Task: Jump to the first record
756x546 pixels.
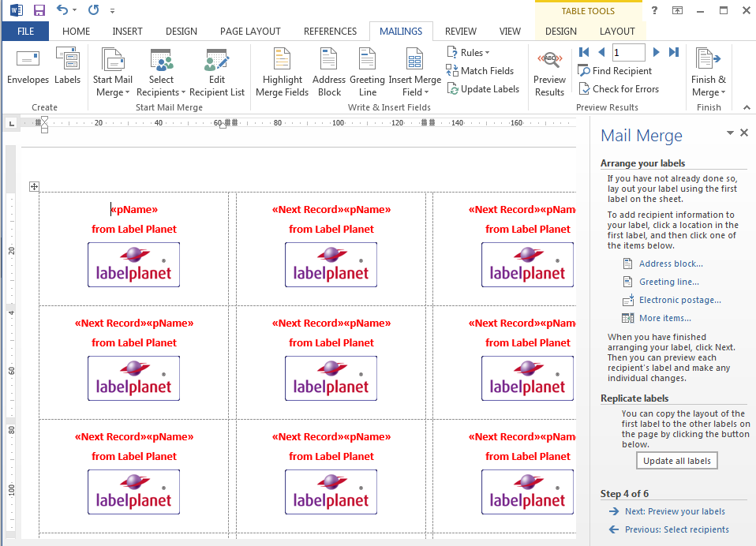Action: (x=584, y=51)
